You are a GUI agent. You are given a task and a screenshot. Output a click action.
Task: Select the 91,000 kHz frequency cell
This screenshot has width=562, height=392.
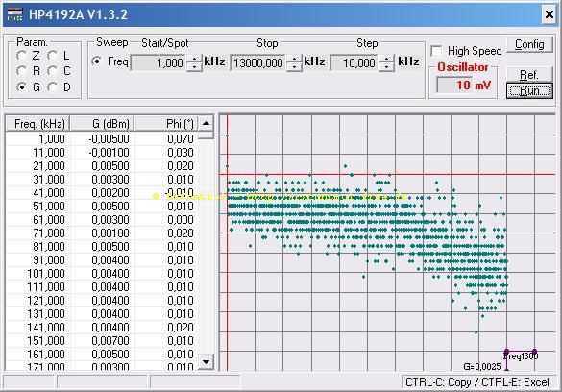click(x=38, y=259)
